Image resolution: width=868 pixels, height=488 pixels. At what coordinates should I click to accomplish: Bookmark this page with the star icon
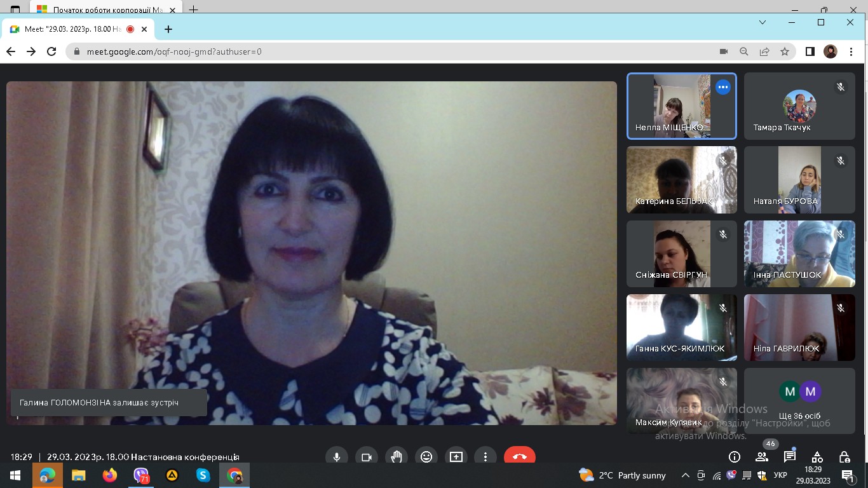click(x=785, y=51)
